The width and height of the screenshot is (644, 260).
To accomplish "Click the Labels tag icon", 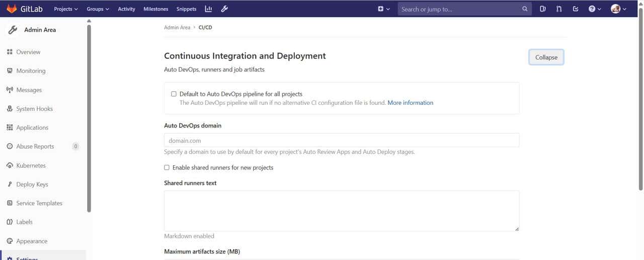I will click(10, 222).
